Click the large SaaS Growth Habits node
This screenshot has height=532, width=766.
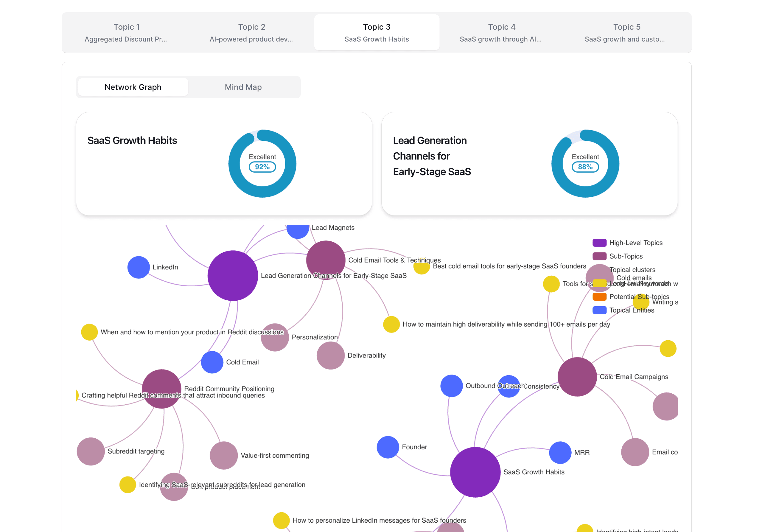click(x=475, y=472)
